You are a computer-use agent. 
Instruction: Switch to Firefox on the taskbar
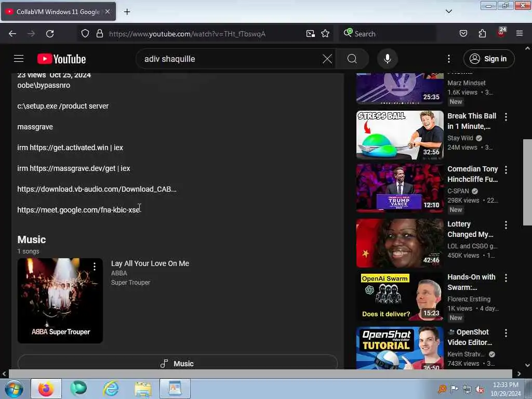coord(46,389)
